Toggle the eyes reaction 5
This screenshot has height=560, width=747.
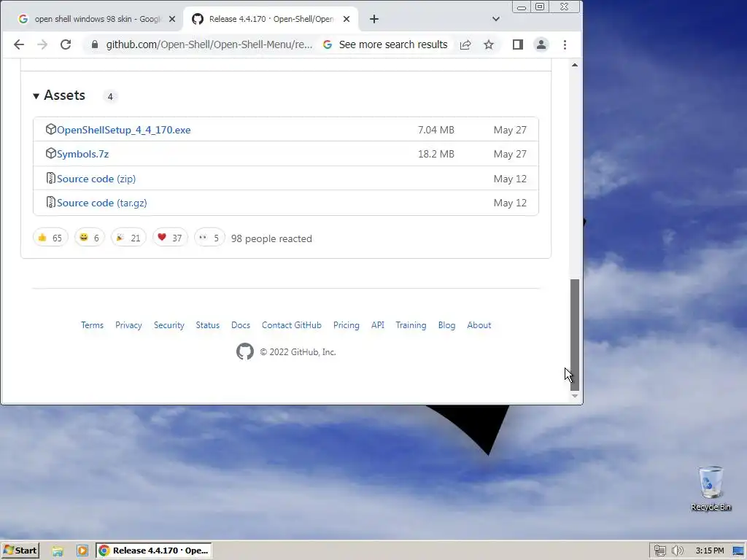[x=209, y=238]
